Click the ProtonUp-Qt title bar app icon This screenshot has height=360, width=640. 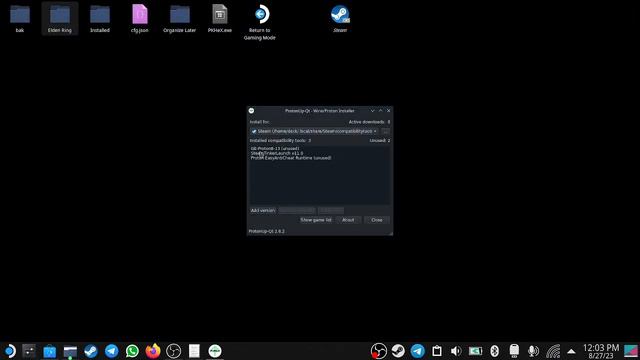[251, 111]
